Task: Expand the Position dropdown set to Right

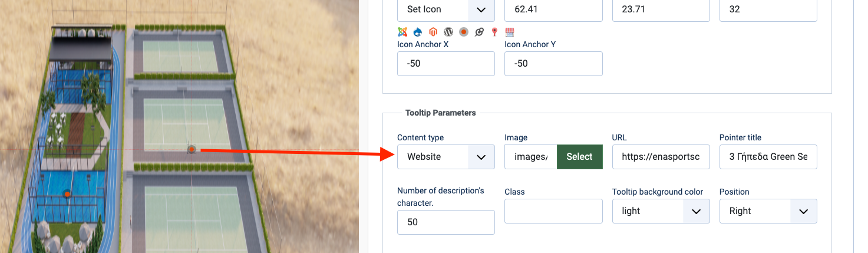Action: pos(768,211)
